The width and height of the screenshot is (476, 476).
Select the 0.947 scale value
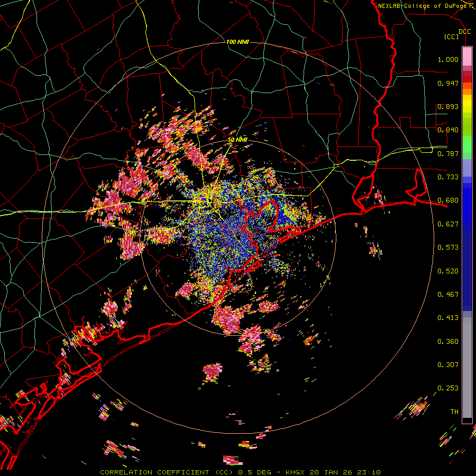pyautogui.click(x=448, y=83)
